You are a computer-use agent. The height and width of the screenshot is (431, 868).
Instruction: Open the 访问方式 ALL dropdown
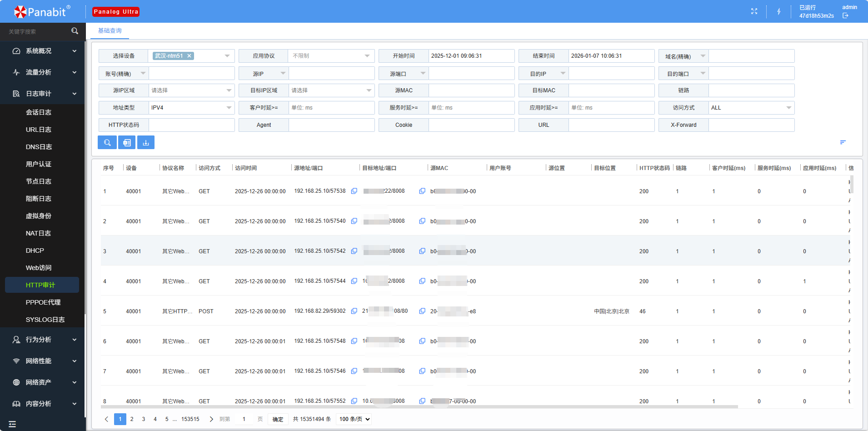pos(751,108)
